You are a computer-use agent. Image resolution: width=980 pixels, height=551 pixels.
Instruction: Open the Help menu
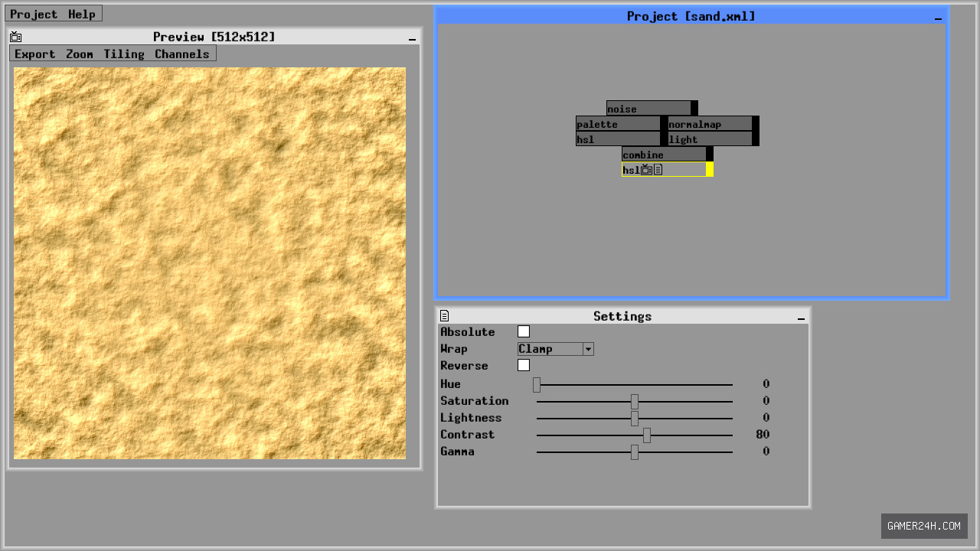[82, 14]
